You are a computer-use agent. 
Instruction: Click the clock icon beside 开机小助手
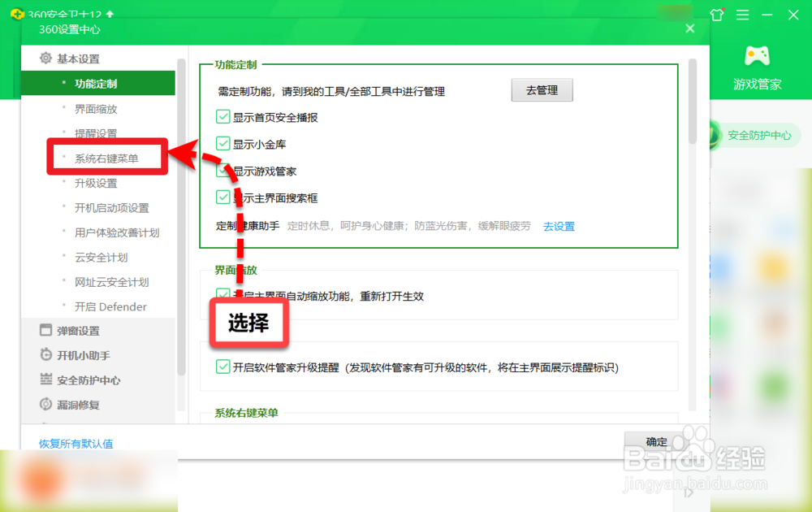pos(45,354)
